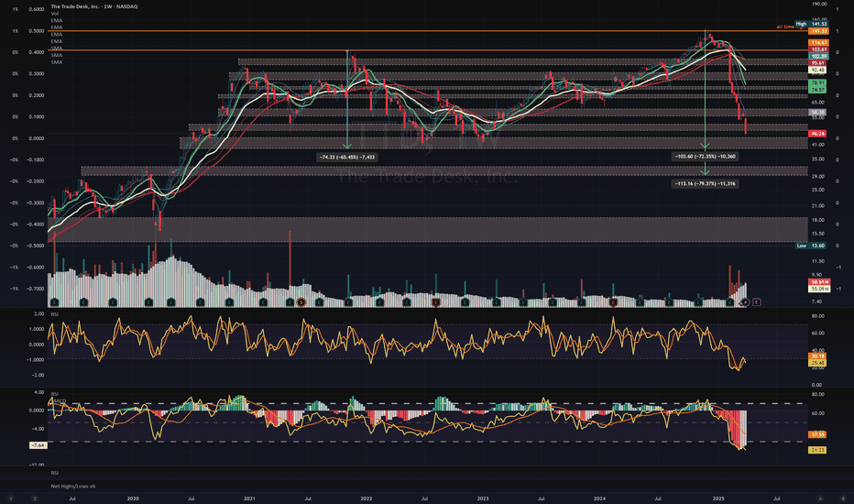Click the Low 13.60 price label
The height and width of the screenshot is (504, 854).
(812, 246)
